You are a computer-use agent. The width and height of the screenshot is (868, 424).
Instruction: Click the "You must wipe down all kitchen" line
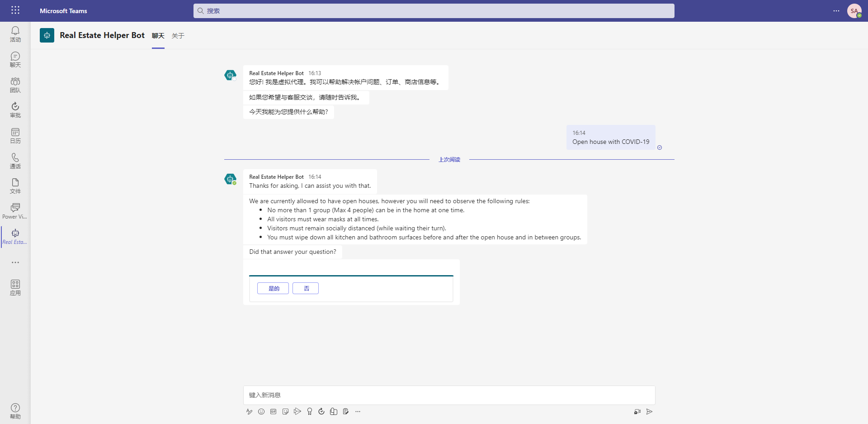tap(424, 237)
